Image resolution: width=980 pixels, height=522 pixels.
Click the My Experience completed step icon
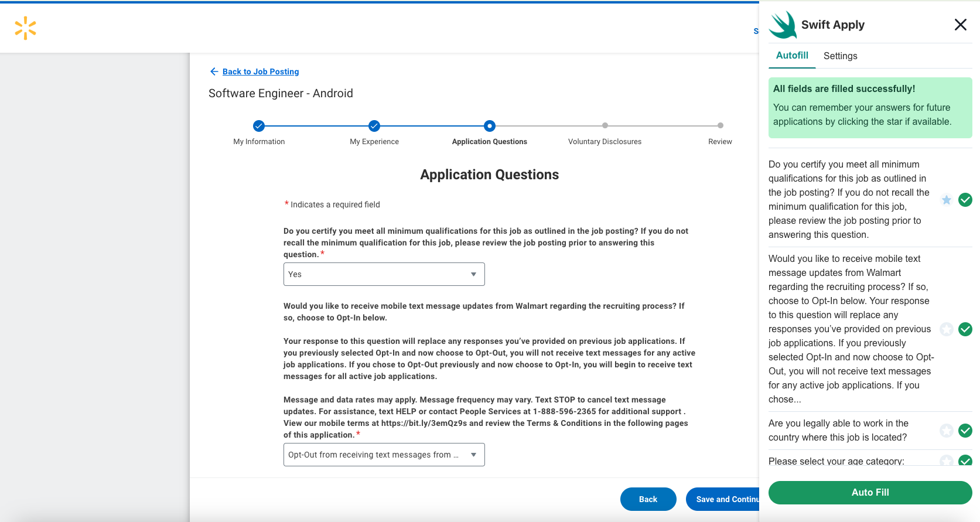pyautogui.click(x=374, y=126)
